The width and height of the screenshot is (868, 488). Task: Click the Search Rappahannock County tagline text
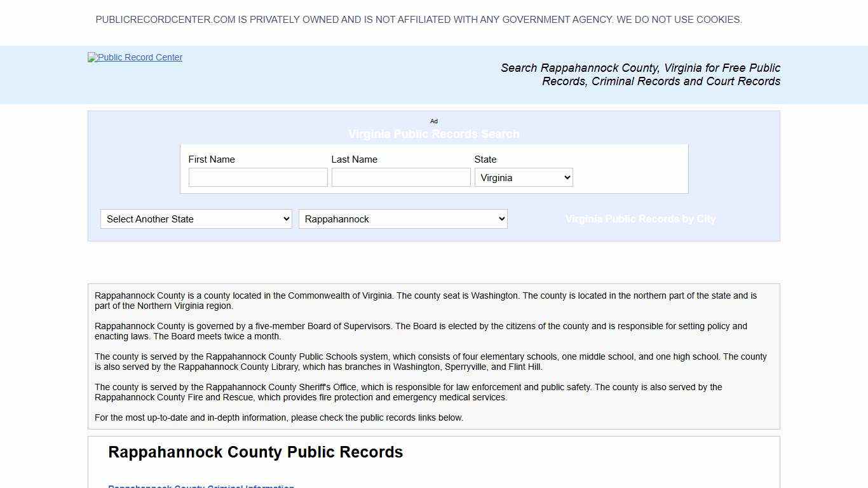640,74
